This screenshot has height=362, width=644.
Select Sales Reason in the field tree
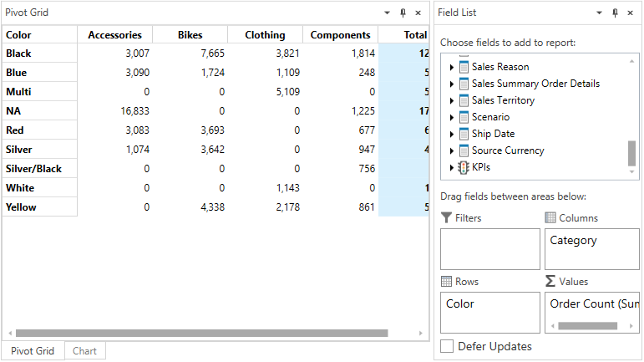pyautogui.click(x=500, y=67)
